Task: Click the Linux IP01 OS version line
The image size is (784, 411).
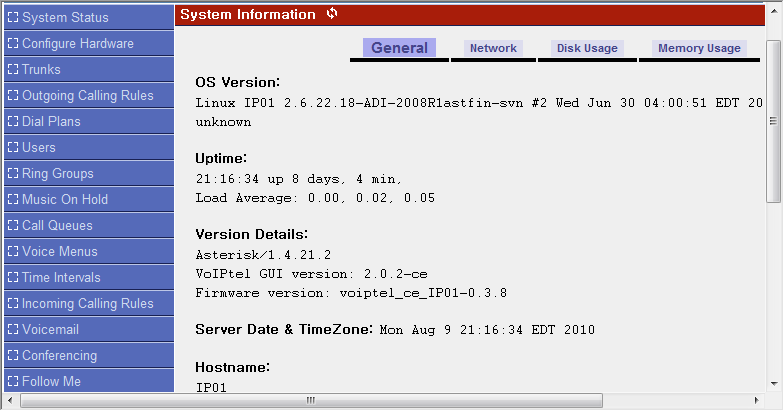Action: tap(479, 103)
